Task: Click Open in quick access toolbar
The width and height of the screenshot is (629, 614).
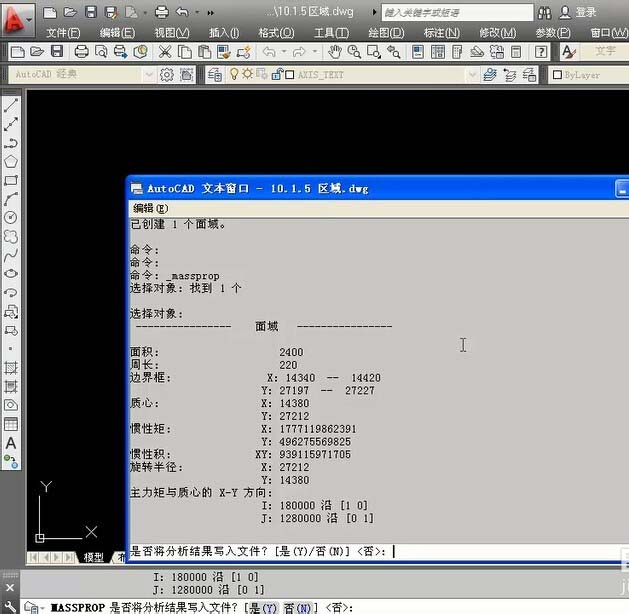Action: 70,12
